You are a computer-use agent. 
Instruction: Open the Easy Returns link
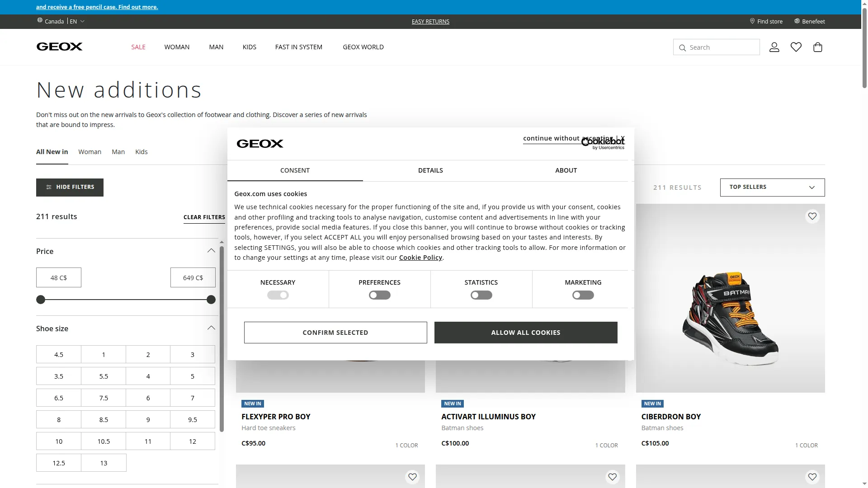click(x=430, y=21)
